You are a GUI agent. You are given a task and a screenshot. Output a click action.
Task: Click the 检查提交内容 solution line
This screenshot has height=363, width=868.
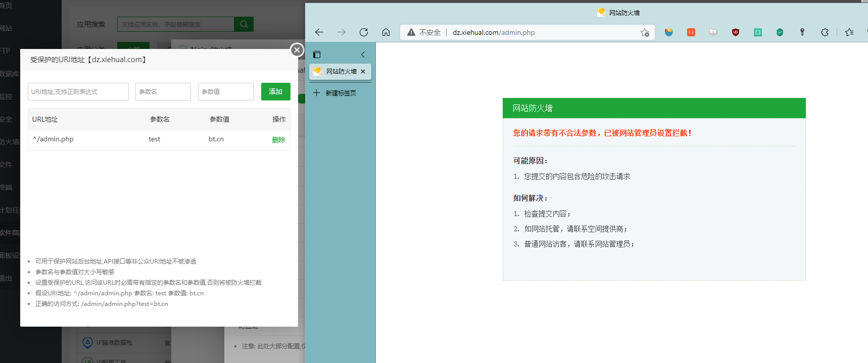point(547,214)
